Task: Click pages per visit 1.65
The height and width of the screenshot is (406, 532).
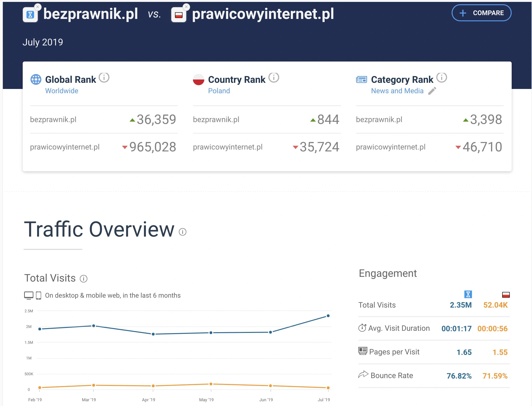Action: (x=464, y=352)
